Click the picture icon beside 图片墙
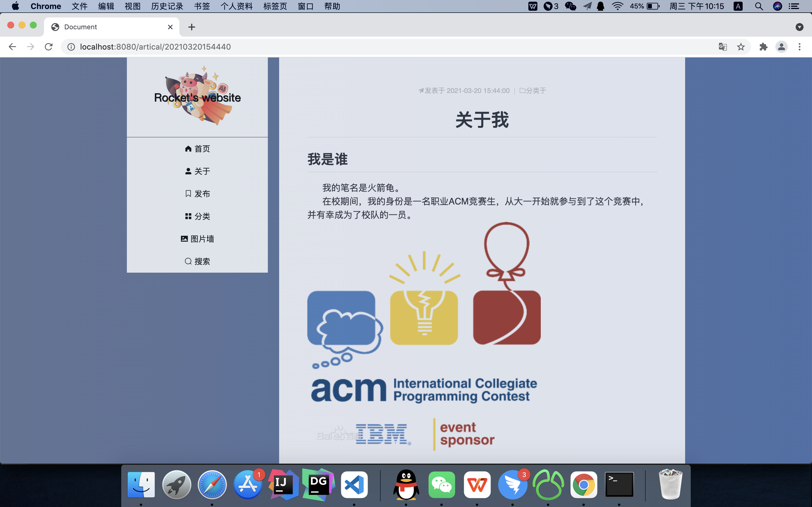 (184, 238)
